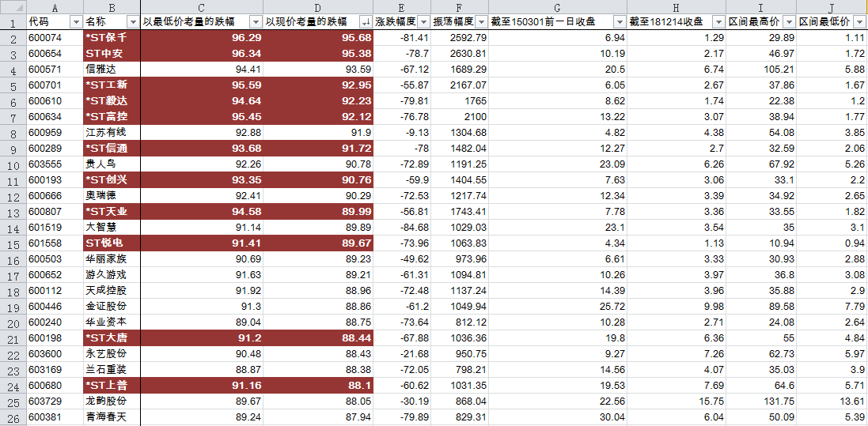The width and height of the screenshot is (868, 426).
Task: Click the 天成控股 name cell
Action: click(x=112, y=291)
